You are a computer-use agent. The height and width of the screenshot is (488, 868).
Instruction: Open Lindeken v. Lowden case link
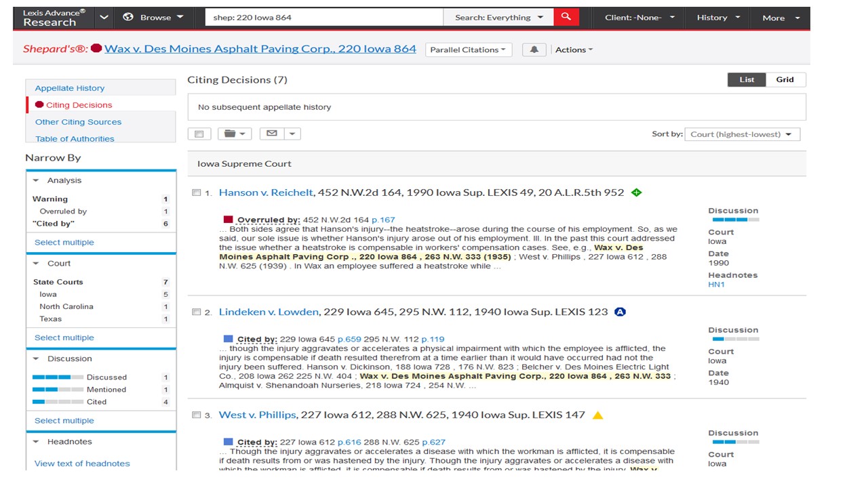coord(269,312)
